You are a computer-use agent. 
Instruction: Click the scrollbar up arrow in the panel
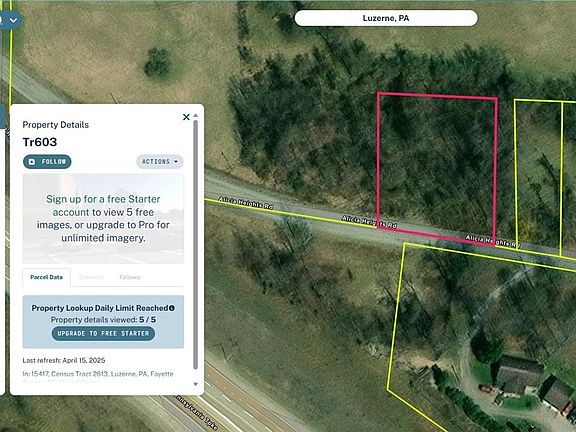pos(195,115)
